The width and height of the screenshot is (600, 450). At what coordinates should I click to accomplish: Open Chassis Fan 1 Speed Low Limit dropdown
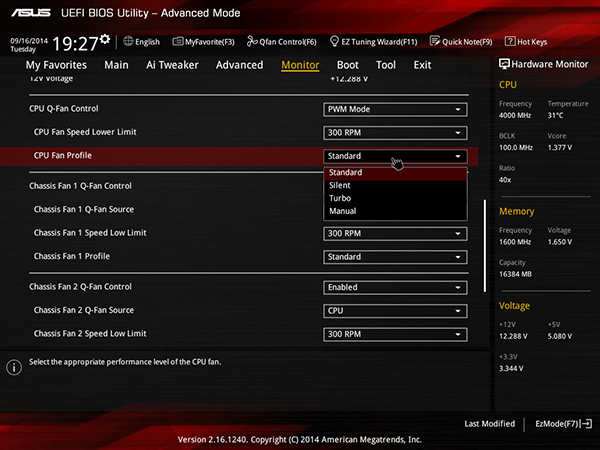pos(395,233)
